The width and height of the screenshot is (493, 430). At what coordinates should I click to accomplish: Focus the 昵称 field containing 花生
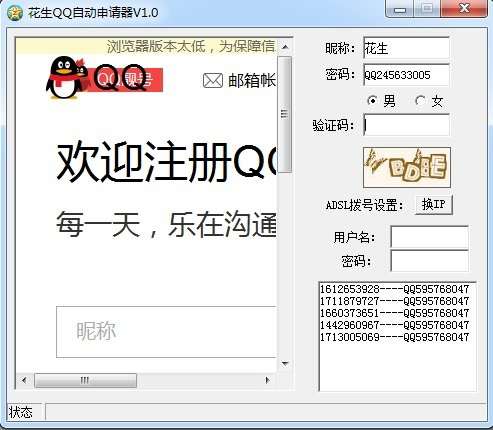coord(406,48)
